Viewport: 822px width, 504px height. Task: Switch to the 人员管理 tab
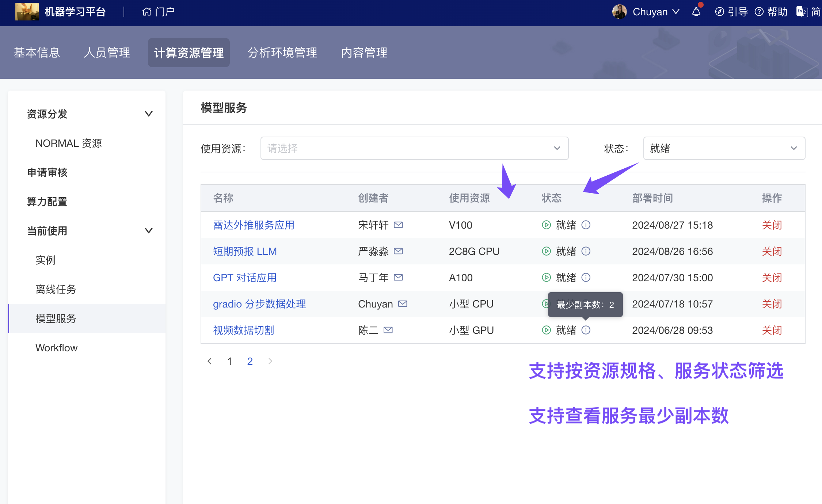coord(107,52)
